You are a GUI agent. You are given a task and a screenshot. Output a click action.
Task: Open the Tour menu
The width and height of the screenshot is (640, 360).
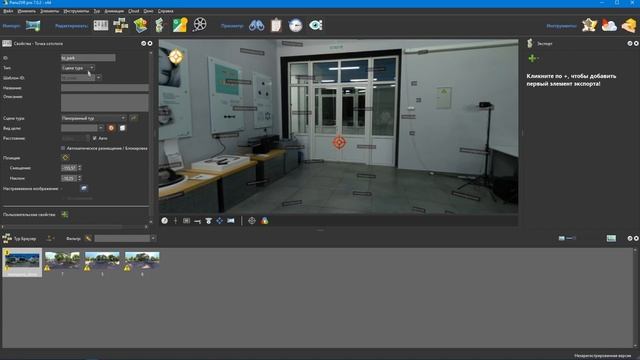[97, 11]
